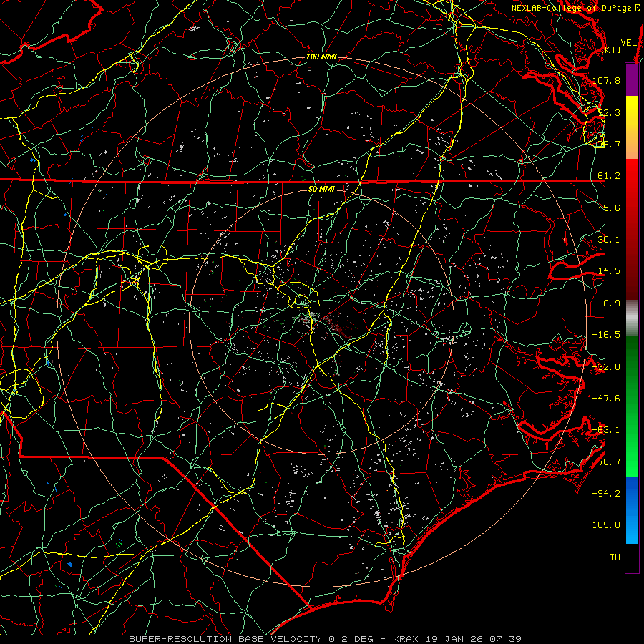644x644 pixels.
Task: Select the -94.2 legend value
Action: [x=607, y=494]
